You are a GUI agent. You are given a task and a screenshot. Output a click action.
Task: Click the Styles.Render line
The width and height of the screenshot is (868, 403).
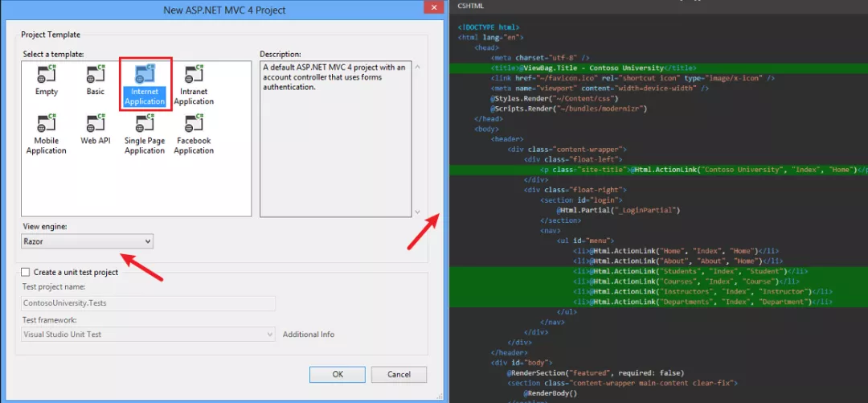pos(555,98)
